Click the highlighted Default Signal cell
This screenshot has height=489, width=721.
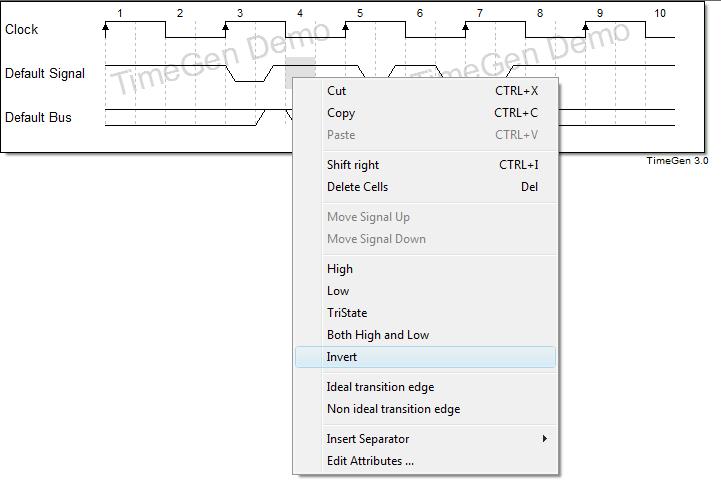[x=300, y=73]
